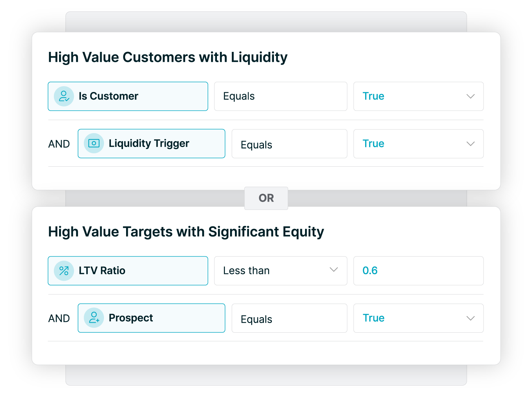Image resolution: width=532 pixels, height=397 pixels.
Task: Click the Equals operator for Is Customer
Action: click(x=281, y=96)
